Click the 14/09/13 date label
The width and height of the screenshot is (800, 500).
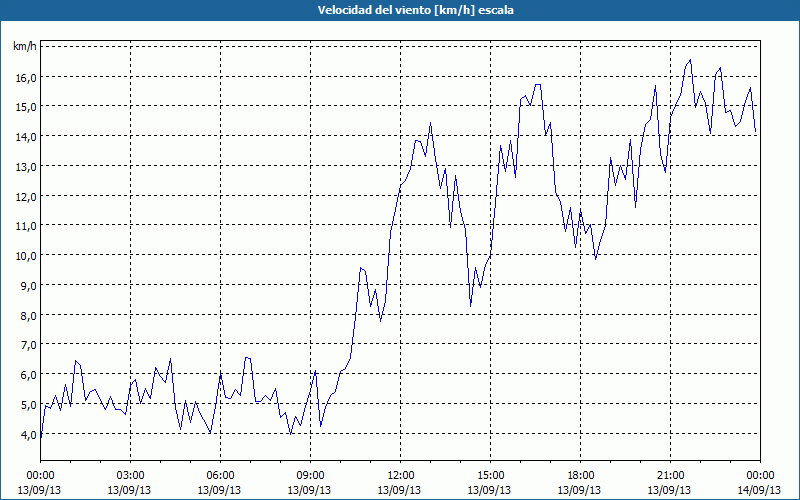pos(760,490)
